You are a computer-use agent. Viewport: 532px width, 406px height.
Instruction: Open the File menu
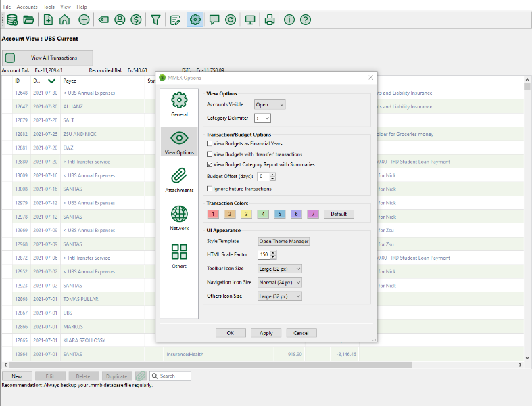pyautogui.click(x=7, y=7)
